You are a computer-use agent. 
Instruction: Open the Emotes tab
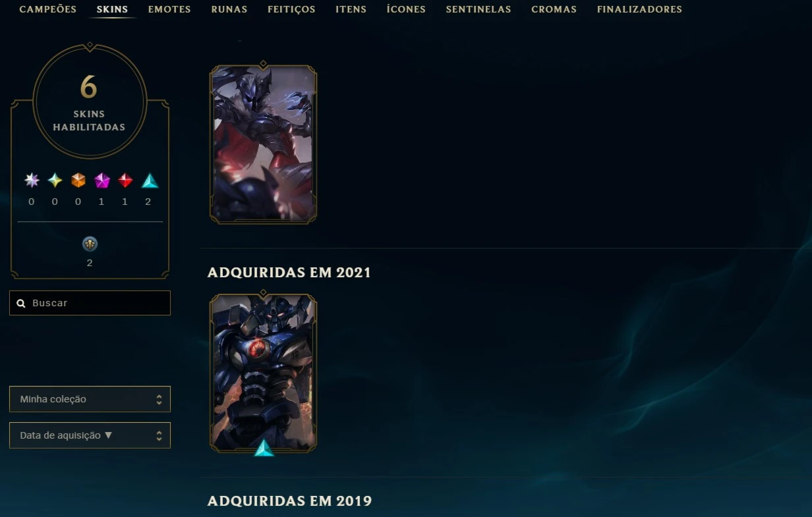(x=169, y=9)
